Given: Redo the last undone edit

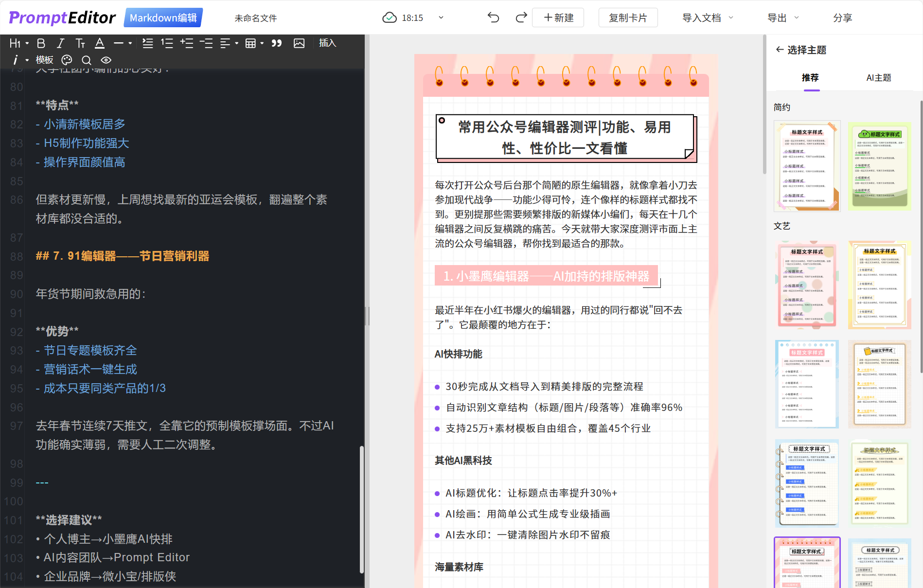Looking at the screenshot, I should pyautogui.click(x=521, y=18).
